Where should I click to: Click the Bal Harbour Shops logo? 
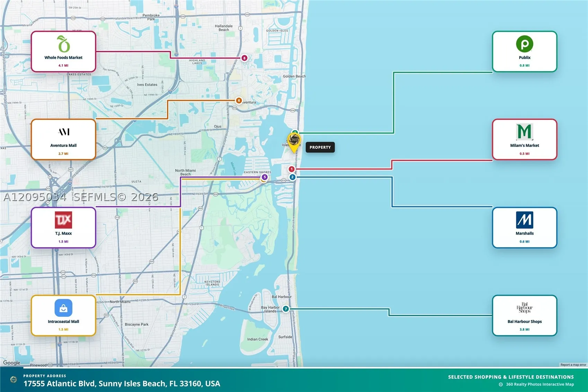(524, 307)
